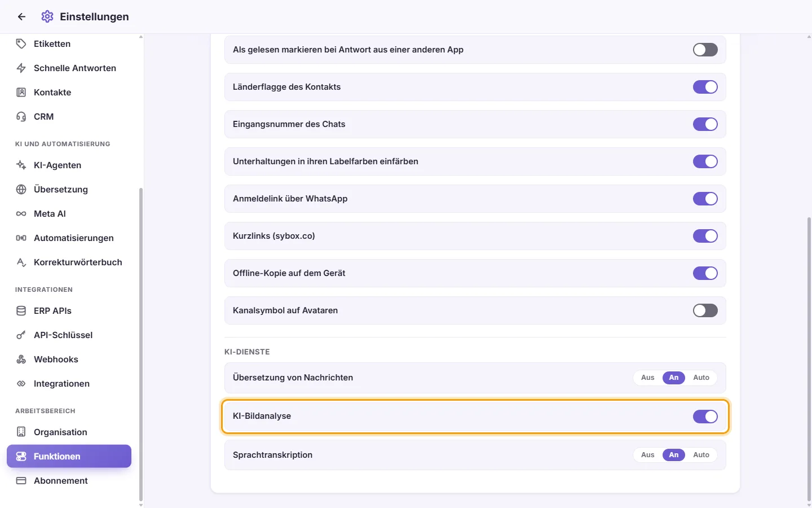Open the Organisation settings page
Screen dimensions: 812x508
click(x=69, y=432)
